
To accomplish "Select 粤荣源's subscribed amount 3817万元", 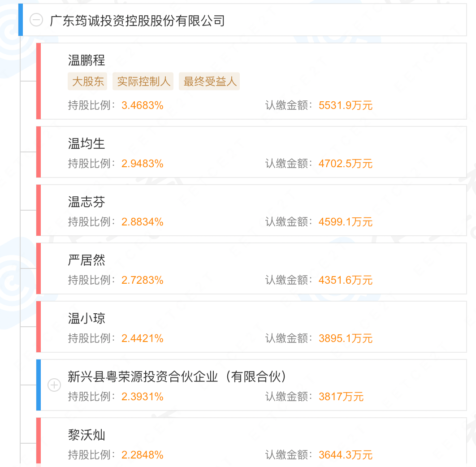I will [341, 397].
